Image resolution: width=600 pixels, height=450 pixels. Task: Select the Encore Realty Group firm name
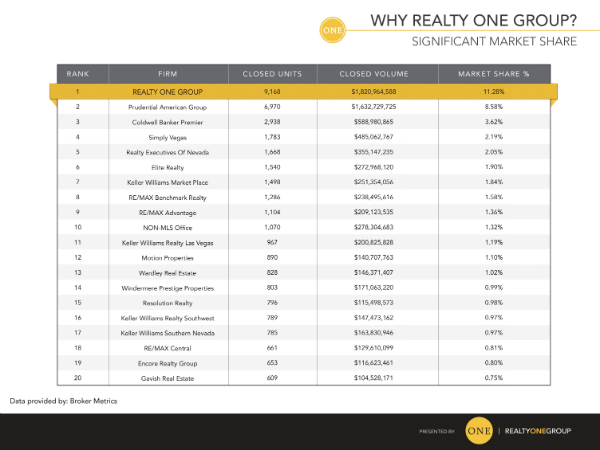tap(168, 364)
